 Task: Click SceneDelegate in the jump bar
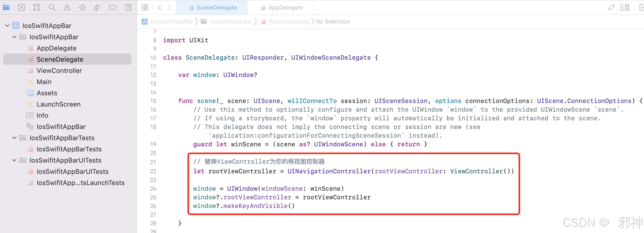(285, 21)
